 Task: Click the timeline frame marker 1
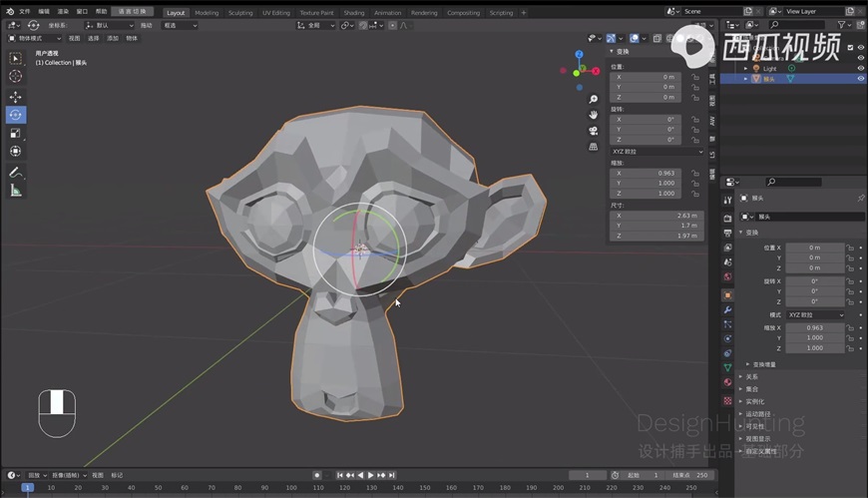coord(27,487)
